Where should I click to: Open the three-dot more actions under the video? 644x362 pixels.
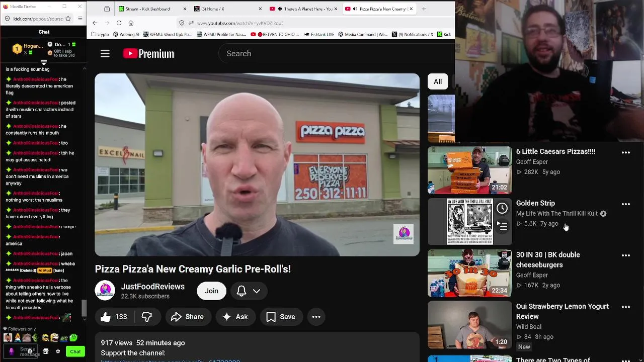coord(316,317)
